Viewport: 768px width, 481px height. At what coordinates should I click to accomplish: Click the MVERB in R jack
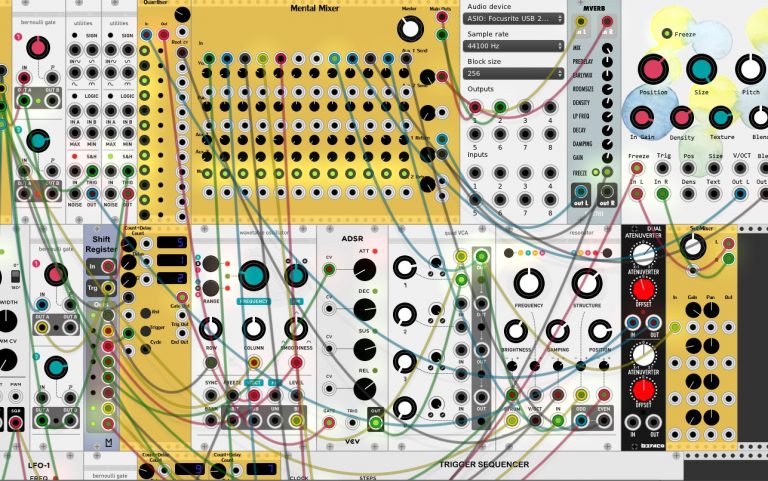coord(607,21)
